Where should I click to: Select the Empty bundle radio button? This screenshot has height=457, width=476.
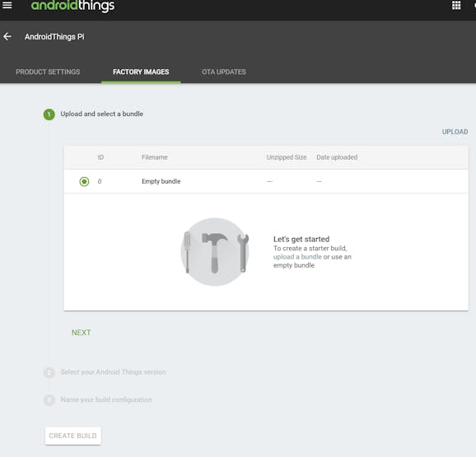[x=84, y=181]
